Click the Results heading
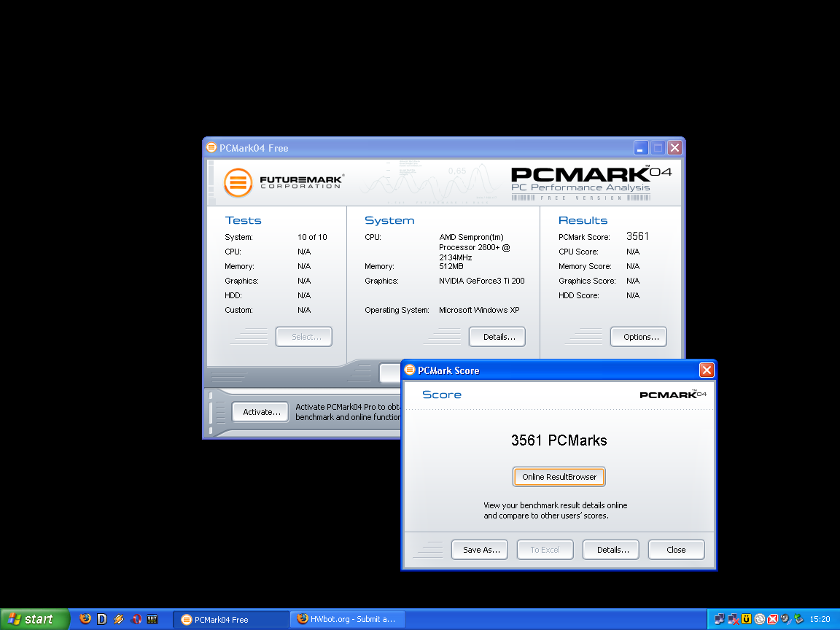The height and width of the screenshot is (630, 840). coord(583,220)
